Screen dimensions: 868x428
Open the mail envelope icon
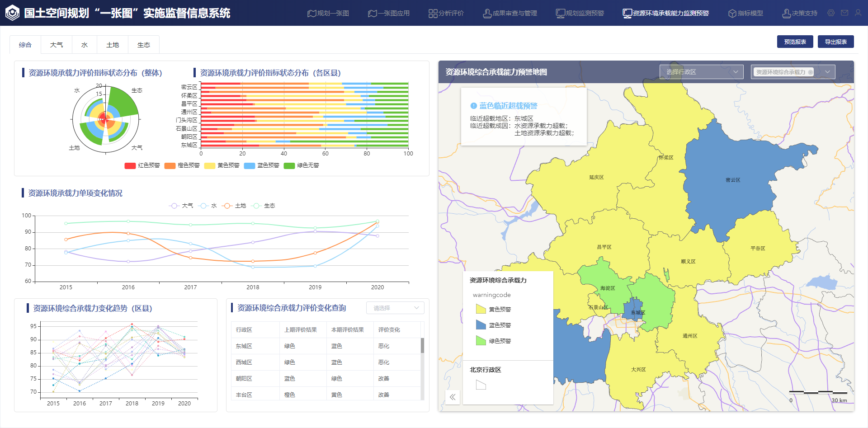(844, 13)
